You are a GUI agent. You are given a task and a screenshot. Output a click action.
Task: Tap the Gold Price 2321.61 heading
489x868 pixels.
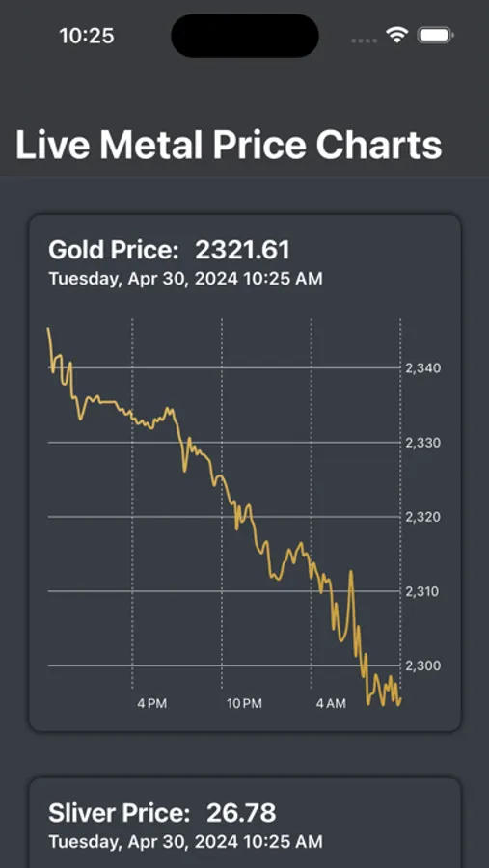point(169,250)
